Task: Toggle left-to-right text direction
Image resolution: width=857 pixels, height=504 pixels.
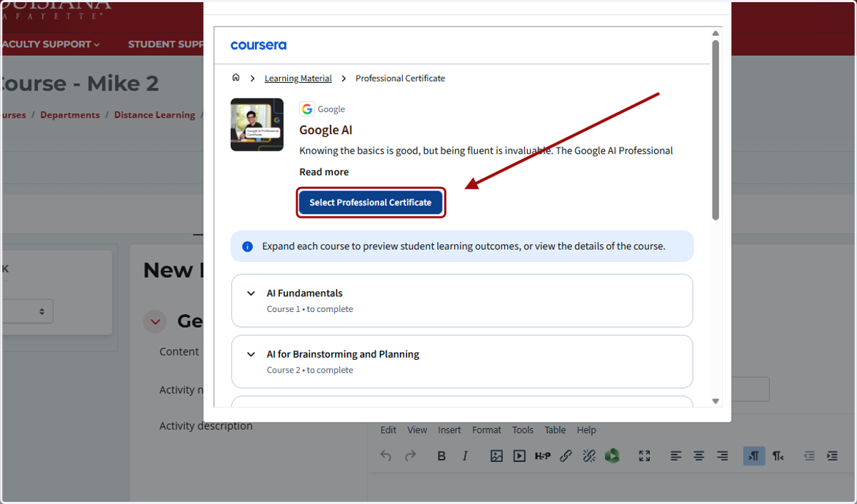Action: point(754,455)
